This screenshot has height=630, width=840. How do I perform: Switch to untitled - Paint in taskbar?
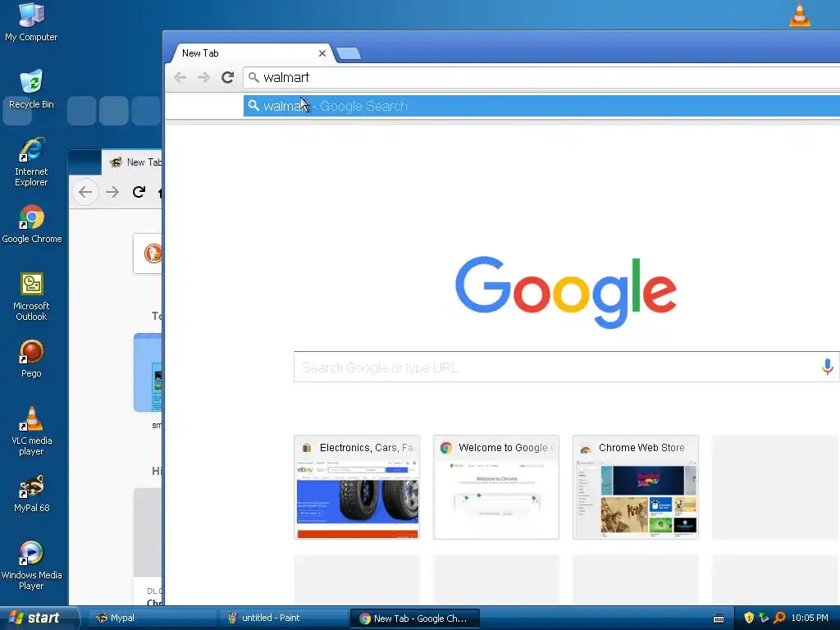coord(283,618)
